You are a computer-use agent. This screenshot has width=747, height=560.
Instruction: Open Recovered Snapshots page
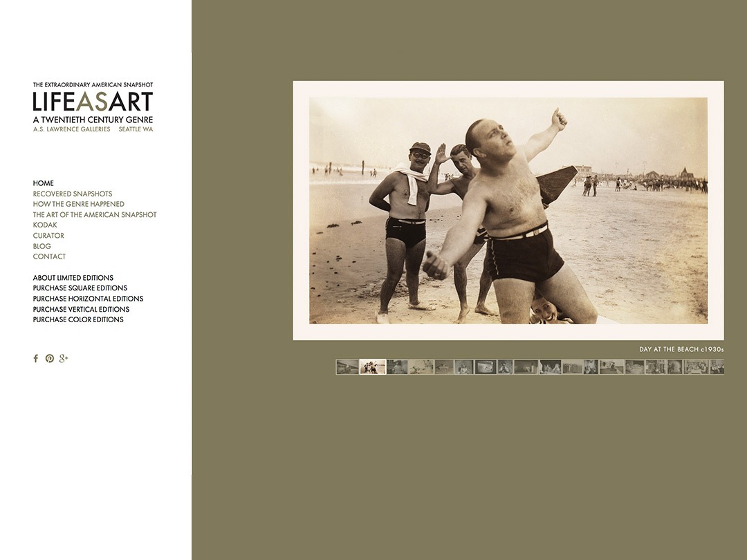73,194
